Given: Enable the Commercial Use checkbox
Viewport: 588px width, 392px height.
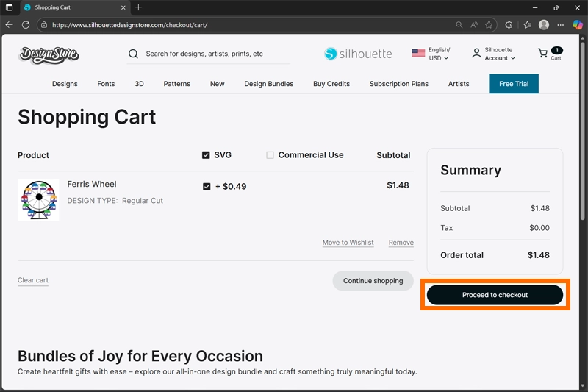Looking at the screenshot, I should point(270,155).
